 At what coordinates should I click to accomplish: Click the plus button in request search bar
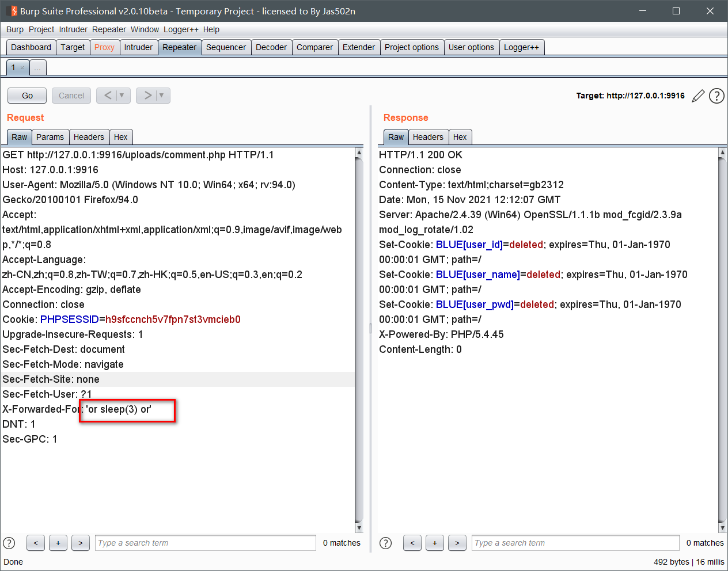coord(58,543)
